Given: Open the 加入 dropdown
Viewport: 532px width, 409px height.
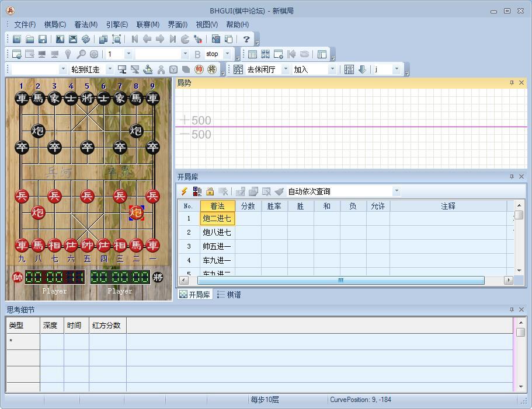Looking at the screenshot, I should (x=332, y=69).
